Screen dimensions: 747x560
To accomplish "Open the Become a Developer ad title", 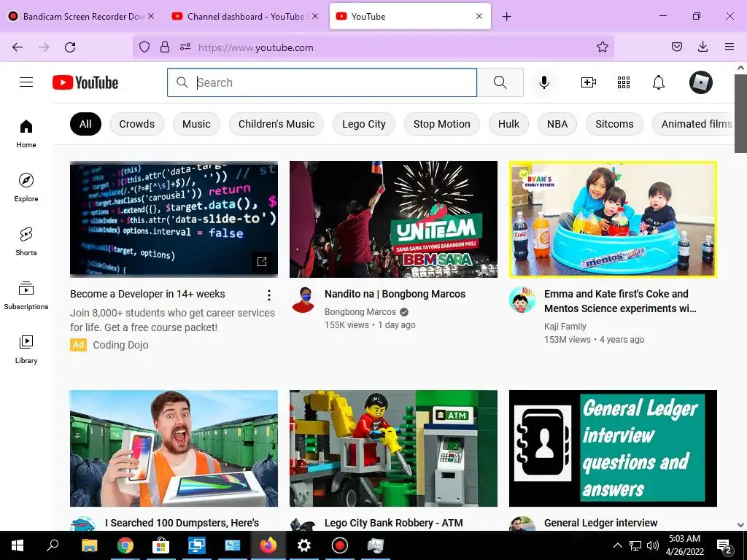I will pyautogui.click(x=147, y=294).
